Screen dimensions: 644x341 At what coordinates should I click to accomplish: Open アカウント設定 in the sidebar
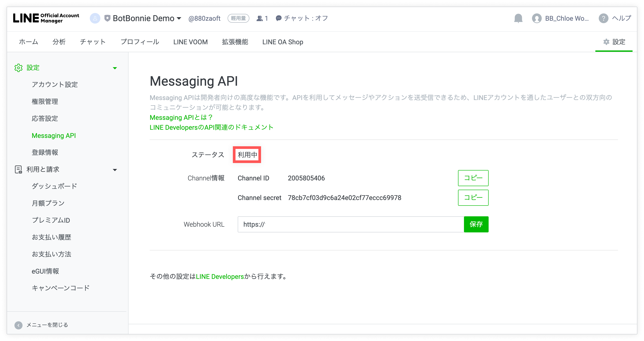click(x=55, y=84)
